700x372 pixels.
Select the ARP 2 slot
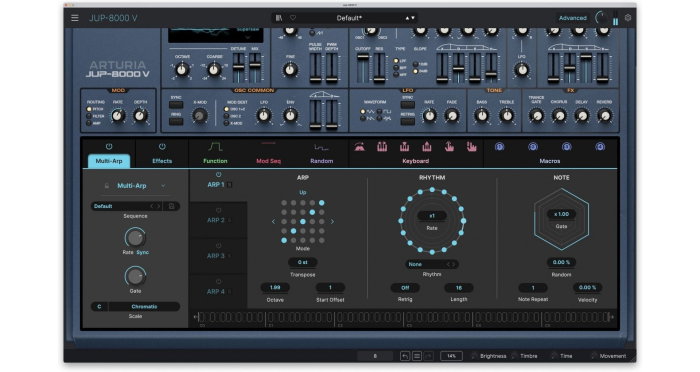218,220
